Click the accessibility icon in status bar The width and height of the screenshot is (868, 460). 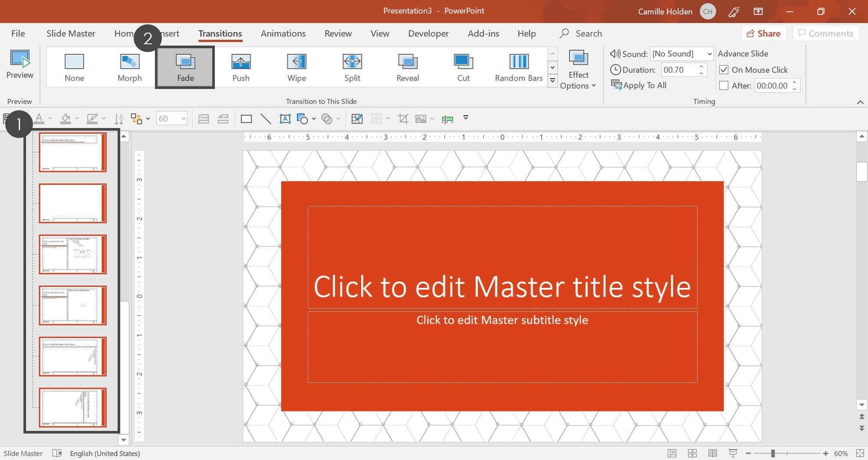coord(57,453)
